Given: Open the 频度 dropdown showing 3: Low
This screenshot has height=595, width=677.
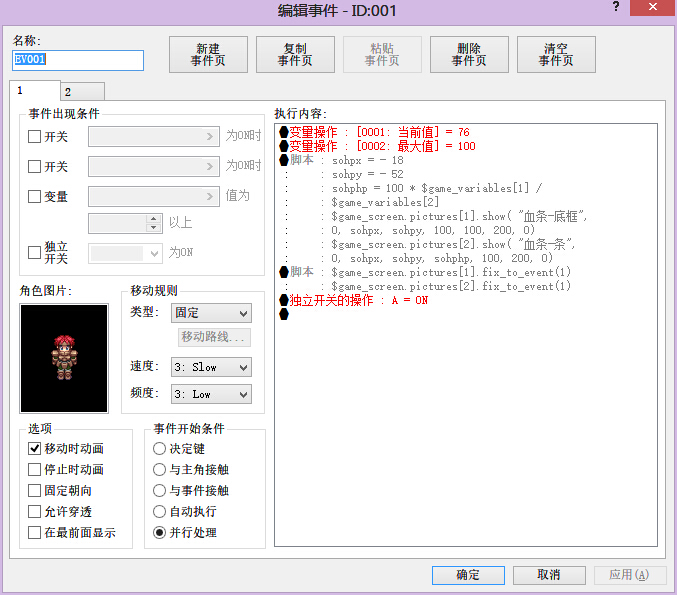Looking at the screenshot, I should (x=211, y=394).
